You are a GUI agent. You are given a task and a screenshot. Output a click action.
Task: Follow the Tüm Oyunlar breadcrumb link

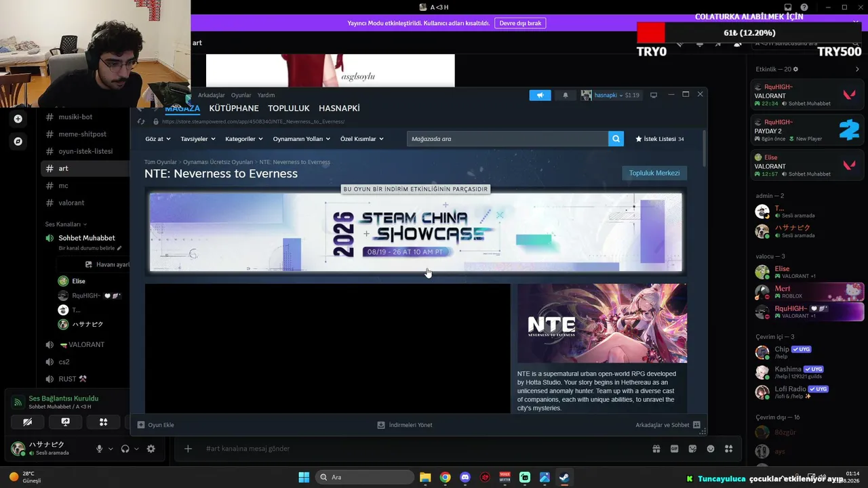160,163
